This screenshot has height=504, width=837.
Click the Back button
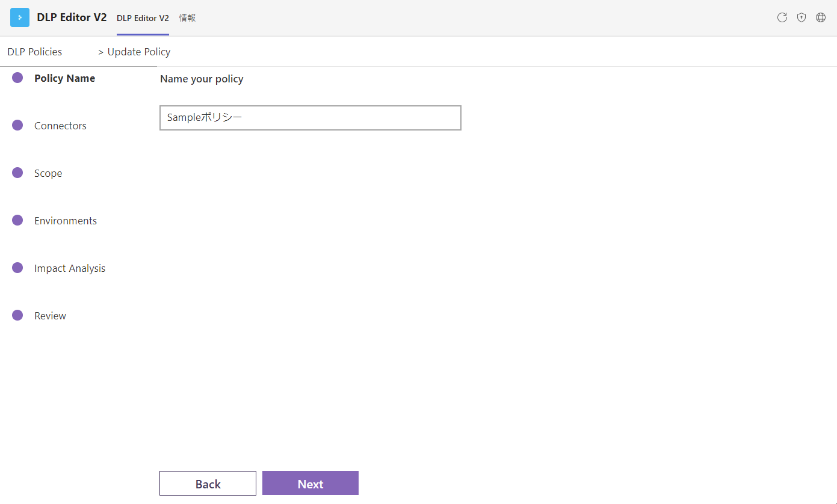(x=208, y=483)
